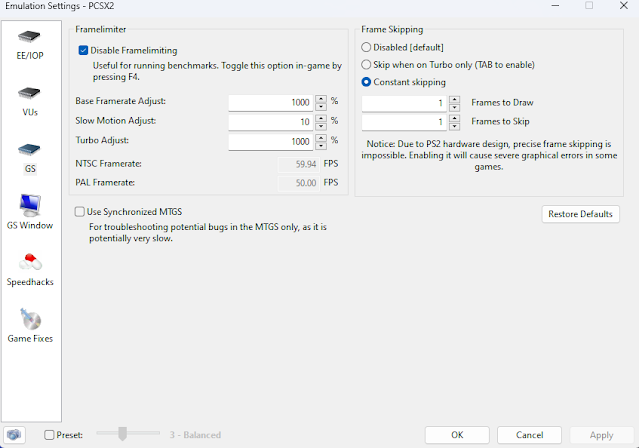Increase Turbo Adjust with up arrow
The width and height of the screenshot is (639, 448).
(321, 138)
